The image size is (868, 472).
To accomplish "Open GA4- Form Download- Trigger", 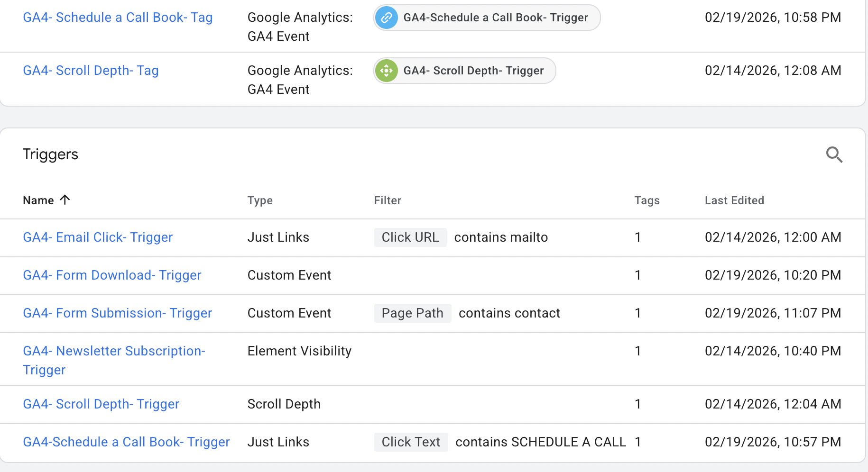I will point(112,275).
